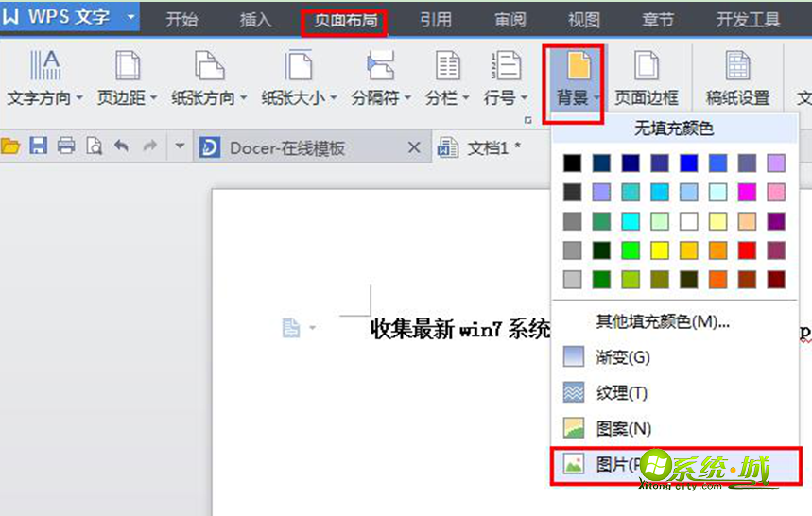The height and width of the screenshot is (516, 812).
Task: Click the print preview icon
Action: tap(94, 146)
